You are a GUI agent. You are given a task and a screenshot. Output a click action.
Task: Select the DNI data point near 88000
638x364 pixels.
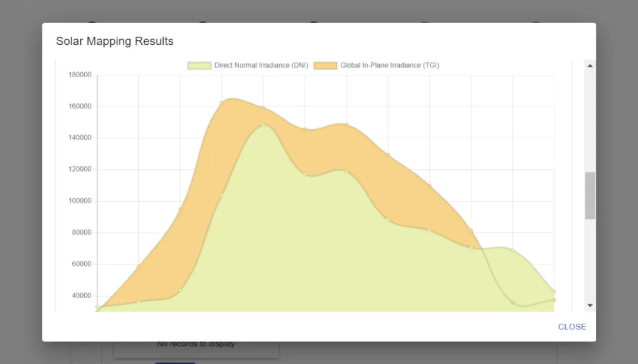(388, 220)
